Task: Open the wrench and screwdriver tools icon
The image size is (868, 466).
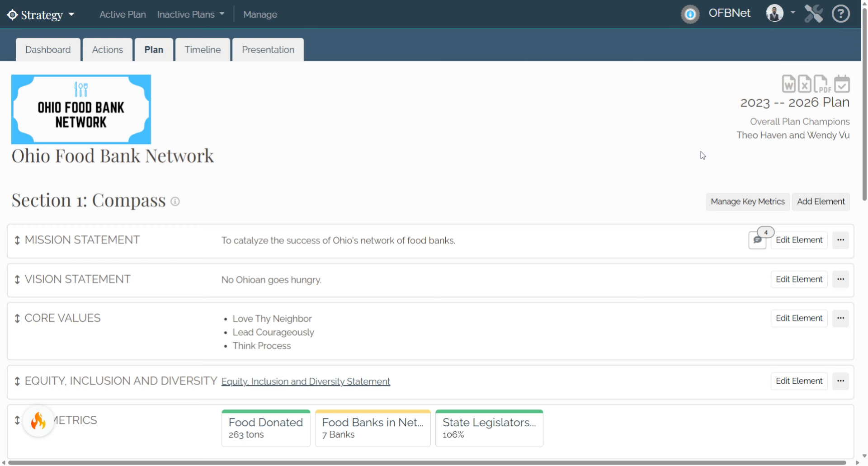Action: (x=813, y=14)
